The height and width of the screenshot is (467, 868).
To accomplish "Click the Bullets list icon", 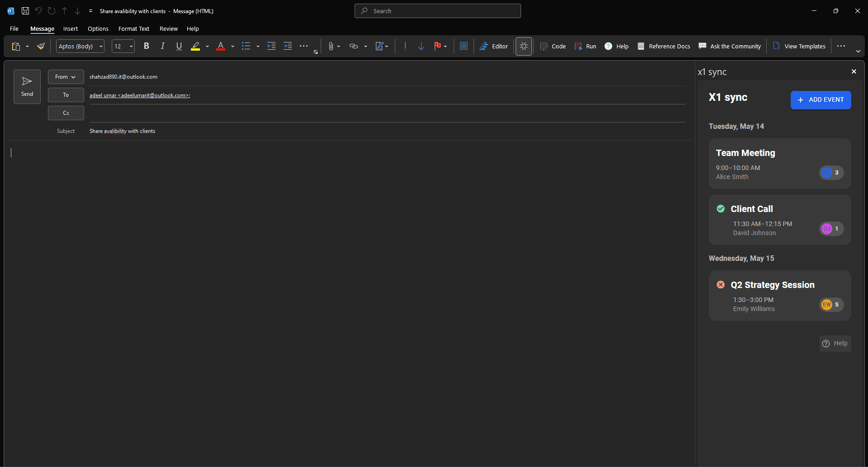I will tap(246, 46).
